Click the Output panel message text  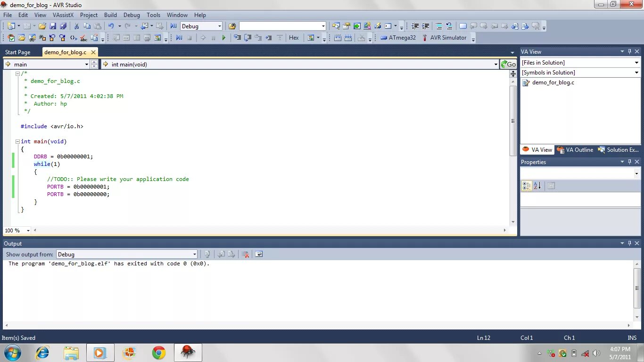pyautogui.click(x=109, y=263)
